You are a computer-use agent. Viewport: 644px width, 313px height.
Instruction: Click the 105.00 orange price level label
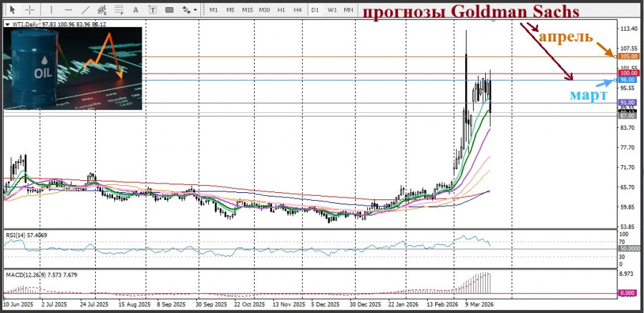tap(628, 56)
